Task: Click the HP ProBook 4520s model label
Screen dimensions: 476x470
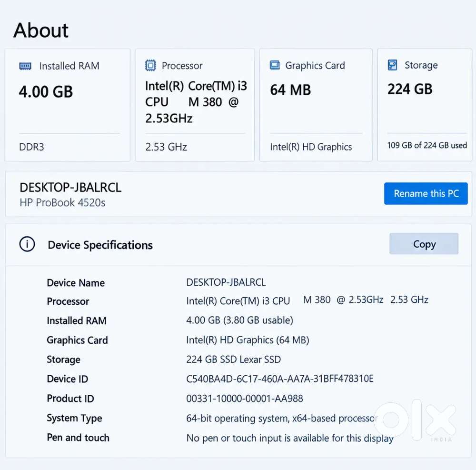Action: click(x=62, y=202)
